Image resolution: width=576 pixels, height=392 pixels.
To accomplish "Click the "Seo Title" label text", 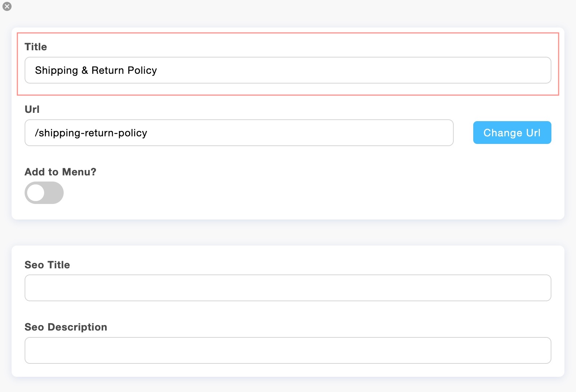I will (47, 265).
